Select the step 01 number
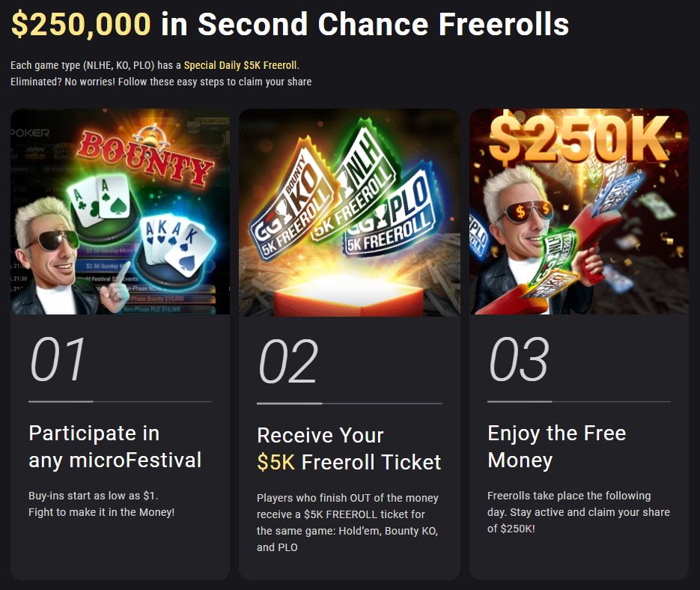Screen dimensions: 700x590 57,359
